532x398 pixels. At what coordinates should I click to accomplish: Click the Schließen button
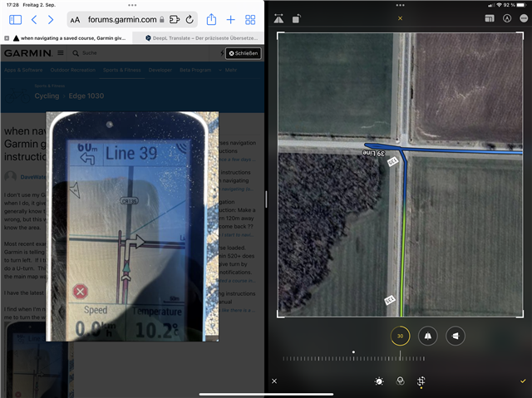244,53
